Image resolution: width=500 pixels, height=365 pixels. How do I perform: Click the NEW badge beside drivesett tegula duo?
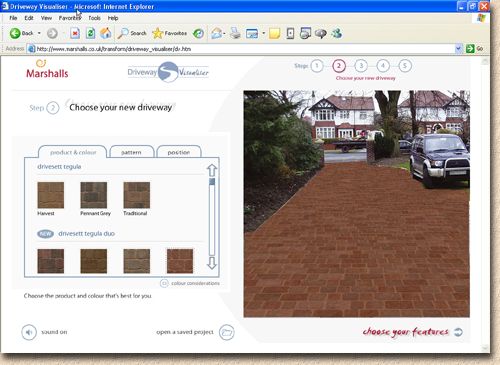(x=45, y=234)
